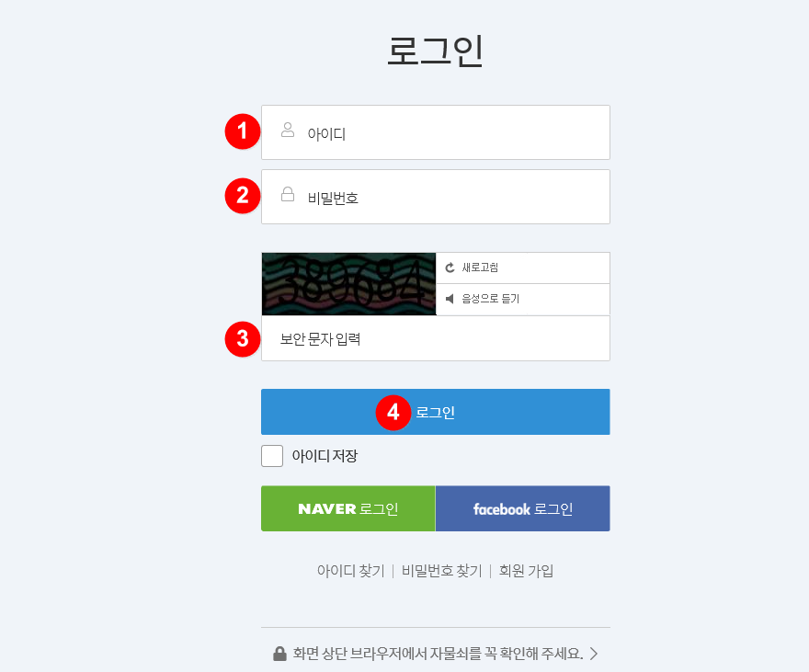Expand the browser padlock notice chevron
This screenshot has width=809, height=672.
(594, 654)
